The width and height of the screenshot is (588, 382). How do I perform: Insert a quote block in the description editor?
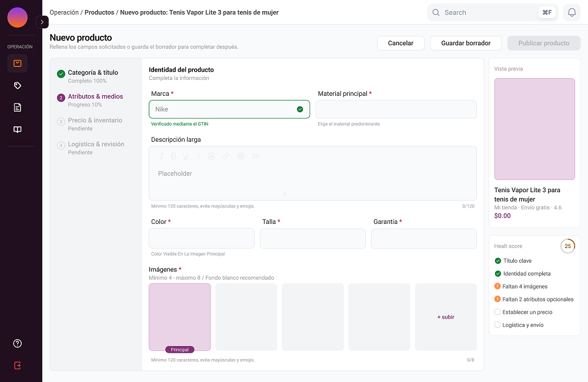tap(211, 156)
